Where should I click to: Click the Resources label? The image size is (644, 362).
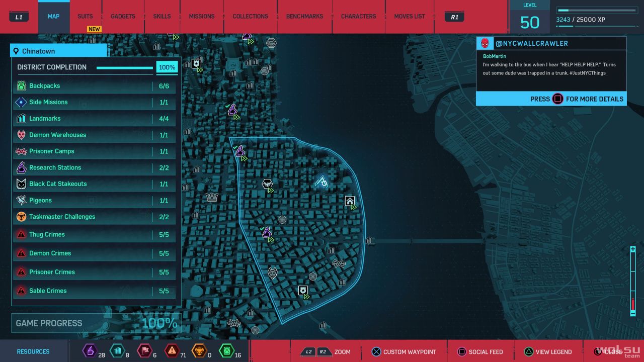pyautogui.click(x=33, y=351)
